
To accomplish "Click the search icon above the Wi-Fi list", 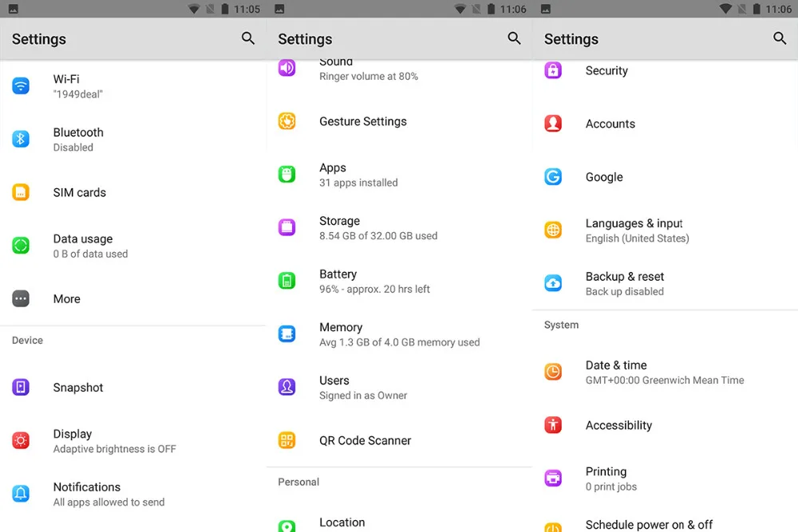I will (x=248, y=38).
